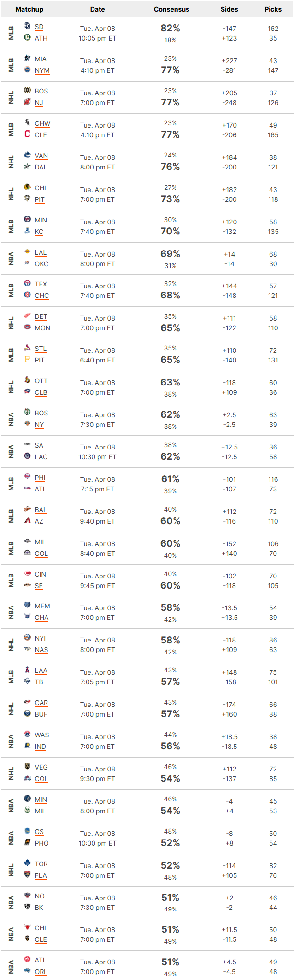This screenshot has width=294, height=980.
Task: Select the Matchup column header
Action: pos(29,9)
